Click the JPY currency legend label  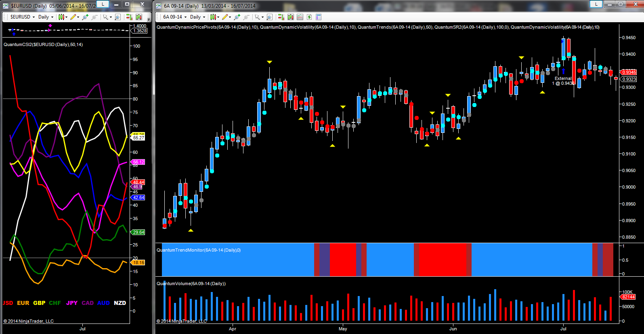click(72, 303)
